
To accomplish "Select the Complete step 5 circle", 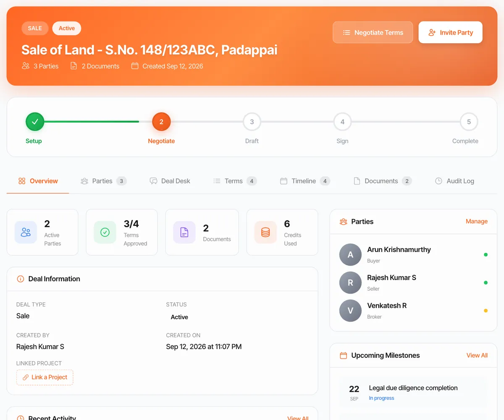I will [469, 122].
